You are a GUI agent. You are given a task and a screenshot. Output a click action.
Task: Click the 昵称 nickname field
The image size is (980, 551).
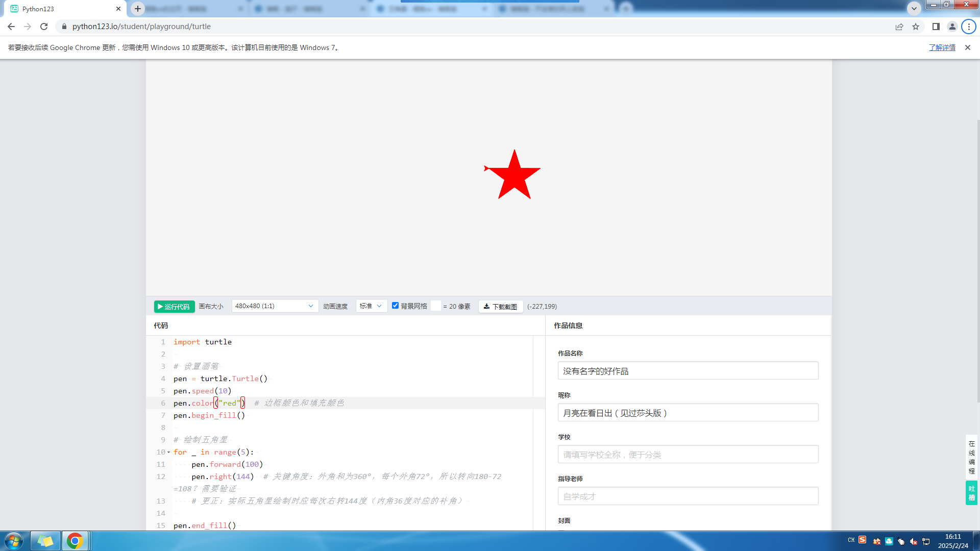[x=688, y=413]
